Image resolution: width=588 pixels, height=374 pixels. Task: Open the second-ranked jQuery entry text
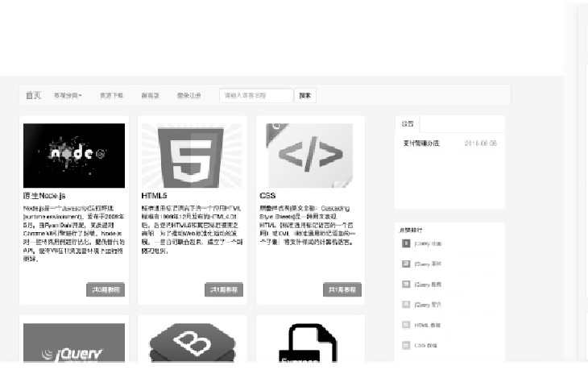pyautogui.click(x=428, y=264)
